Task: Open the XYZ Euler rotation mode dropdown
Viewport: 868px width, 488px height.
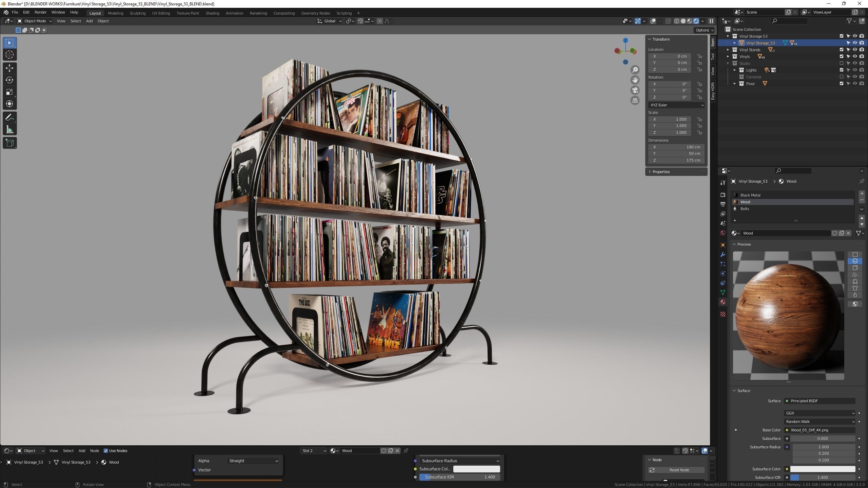Action: pyautogui.click(x=676, y=105)
